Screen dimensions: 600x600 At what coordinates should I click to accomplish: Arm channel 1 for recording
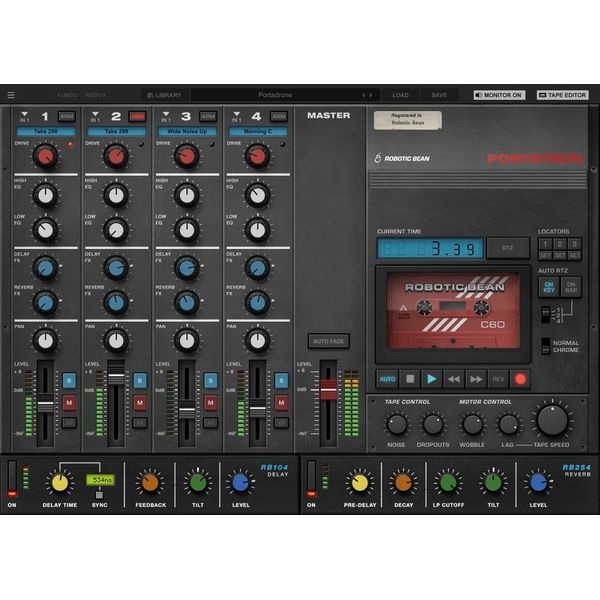click(67, 116)
